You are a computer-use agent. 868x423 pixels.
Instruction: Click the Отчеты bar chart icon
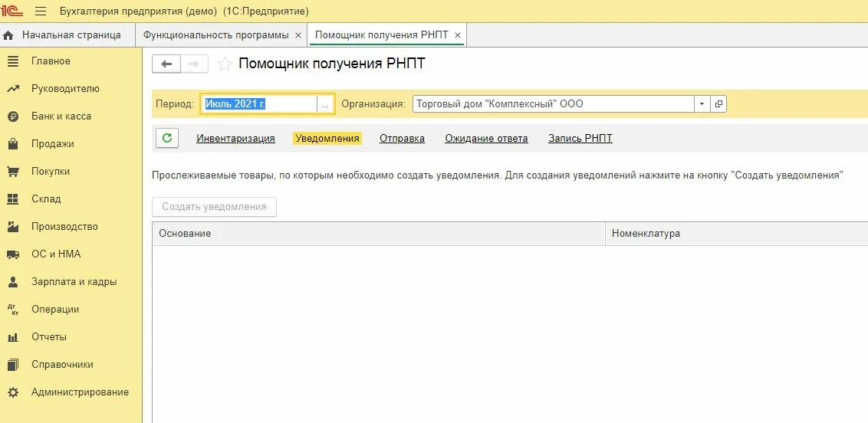point(13,337)
